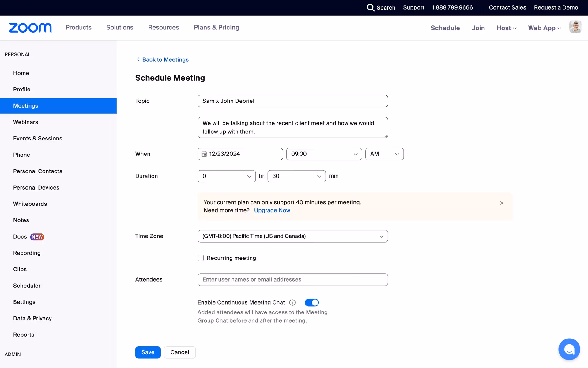
Task: Expand the Host menu
Action: 506,28
